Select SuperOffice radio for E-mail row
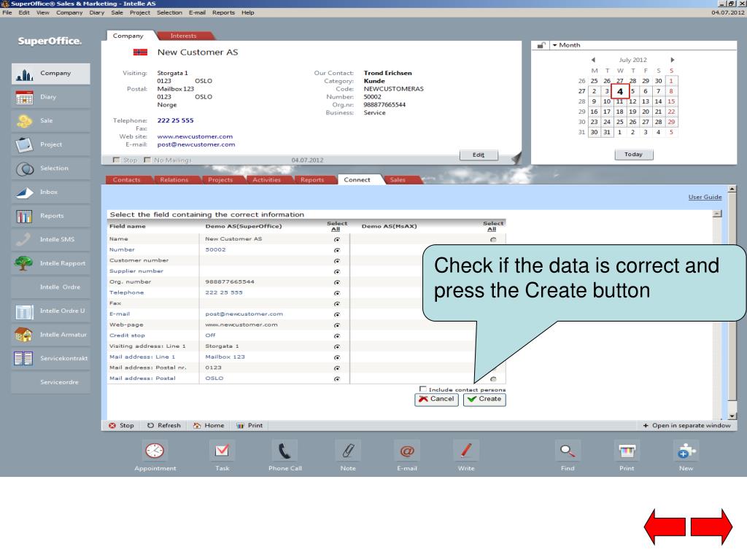This screenshot has width=747, height=560. point(337,315)
